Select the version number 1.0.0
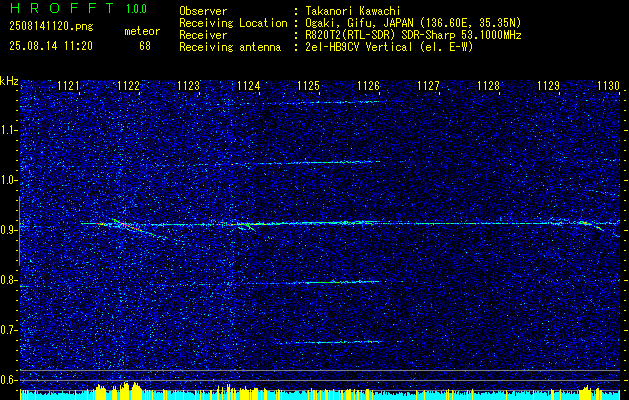This screenshot has width=629, height=400. (136, 9)
